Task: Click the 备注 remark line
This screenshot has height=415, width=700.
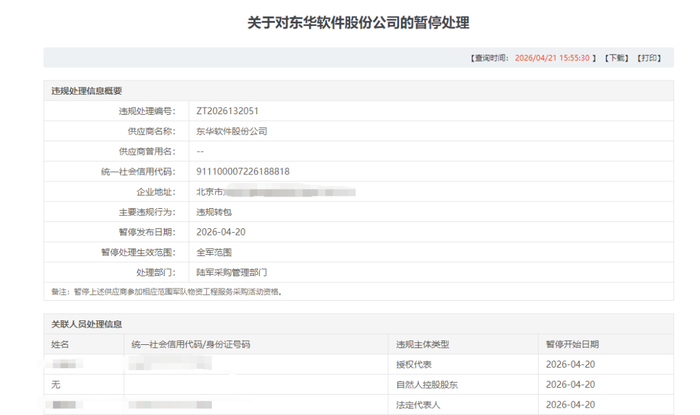Action: coord(167,292)
